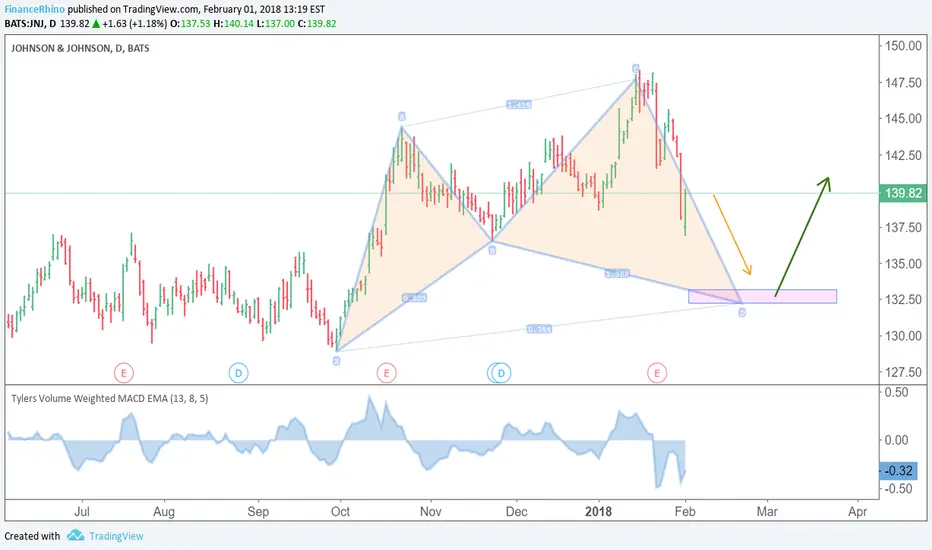Click the 'JOHNSON & JOHNSON, D, BATS' chart title
Viewport: 932px width, 550px height.
pyautogui.click(x=80, y=48)
